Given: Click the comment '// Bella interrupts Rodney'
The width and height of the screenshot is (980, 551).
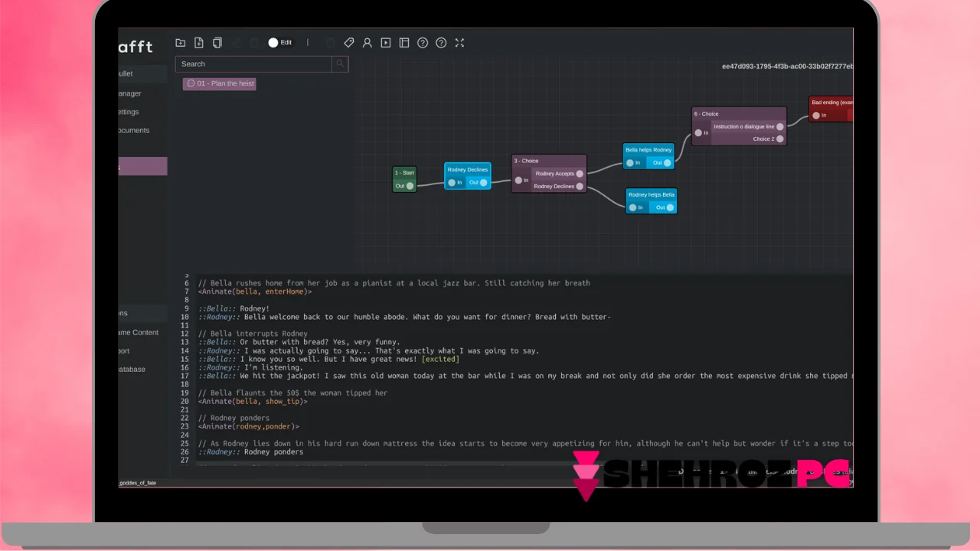Looking at the screenshot, I should [253, 334].
